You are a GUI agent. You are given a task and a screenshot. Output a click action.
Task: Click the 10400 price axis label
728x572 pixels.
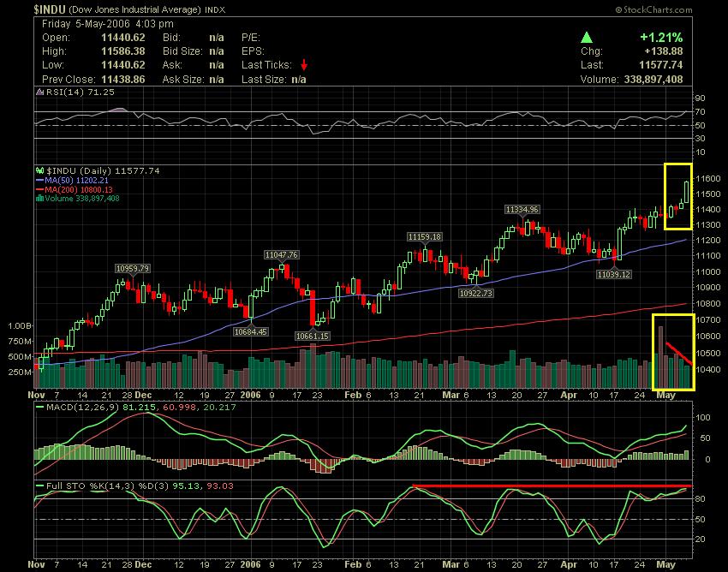point(707,370)
